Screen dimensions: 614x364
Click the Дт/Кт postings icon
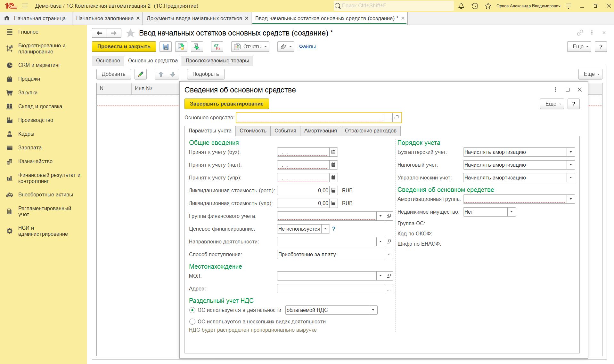(x=217, y=47)
